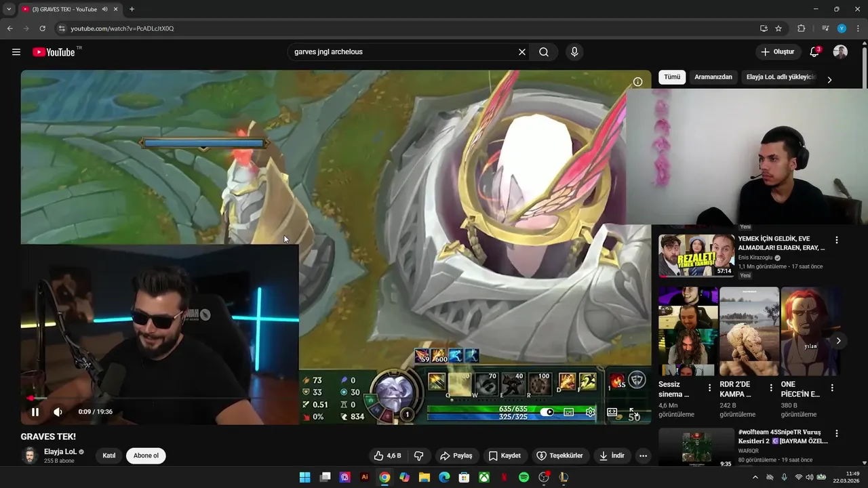Open Elayja LoL channel name link

pos(60,451)
